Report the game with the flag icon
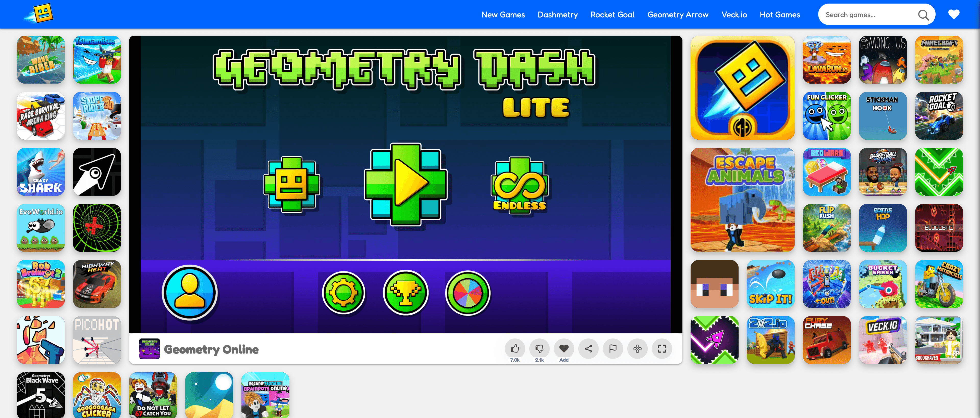 (x=613, y=348)
